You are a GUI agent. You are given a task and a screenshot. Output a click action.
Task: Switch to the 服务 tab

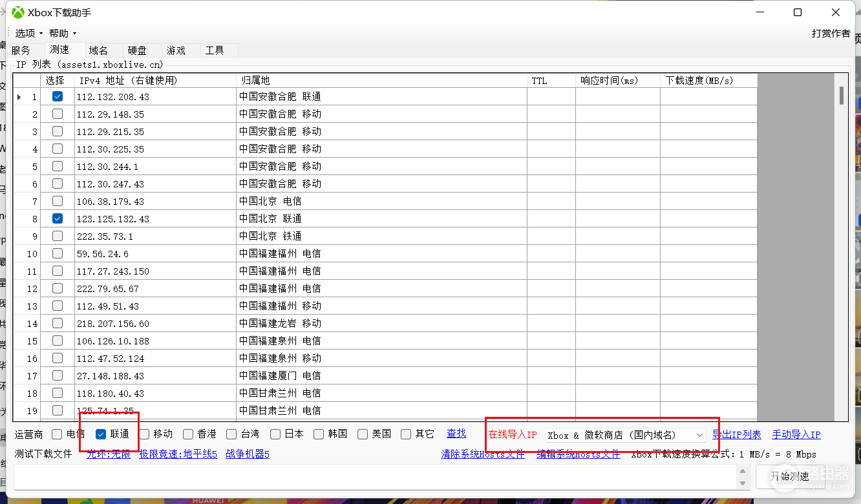pos(21,50)
